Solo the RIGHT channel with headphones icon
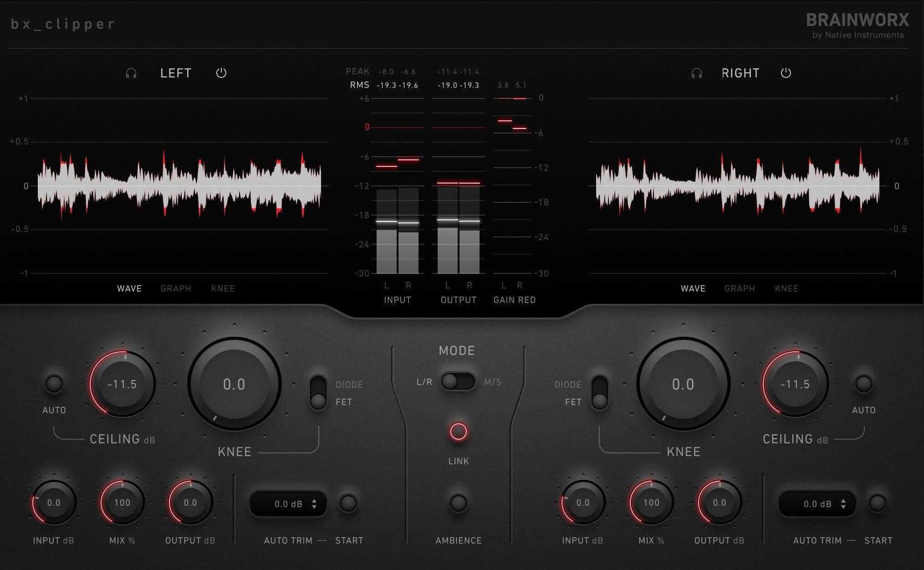Image resolution: width=924 pixels, height=570 pixels. click(x=697, y=73)
